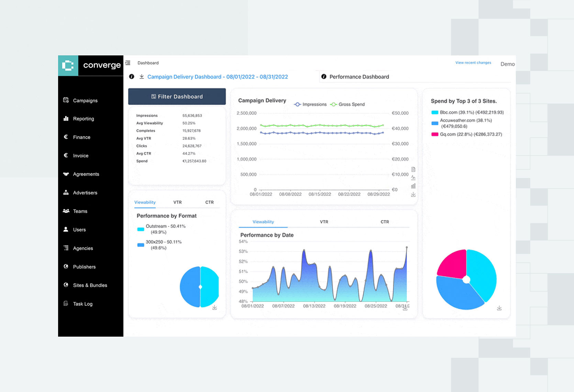Click the download icon before Campaign Delivery Dashboard
Image resolution: width=574 pixels, height=392 pixels.
click(x=142, y=77)
